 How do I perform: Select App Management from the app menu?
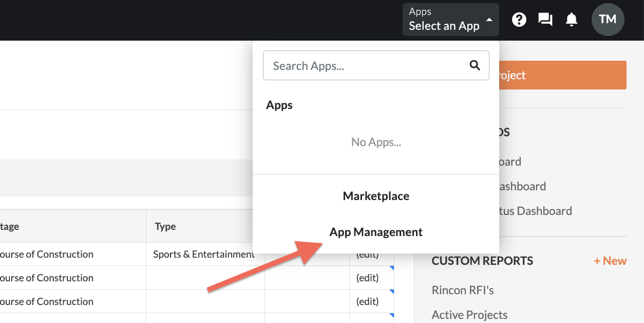pyautogui.click(x=376, y=232)
